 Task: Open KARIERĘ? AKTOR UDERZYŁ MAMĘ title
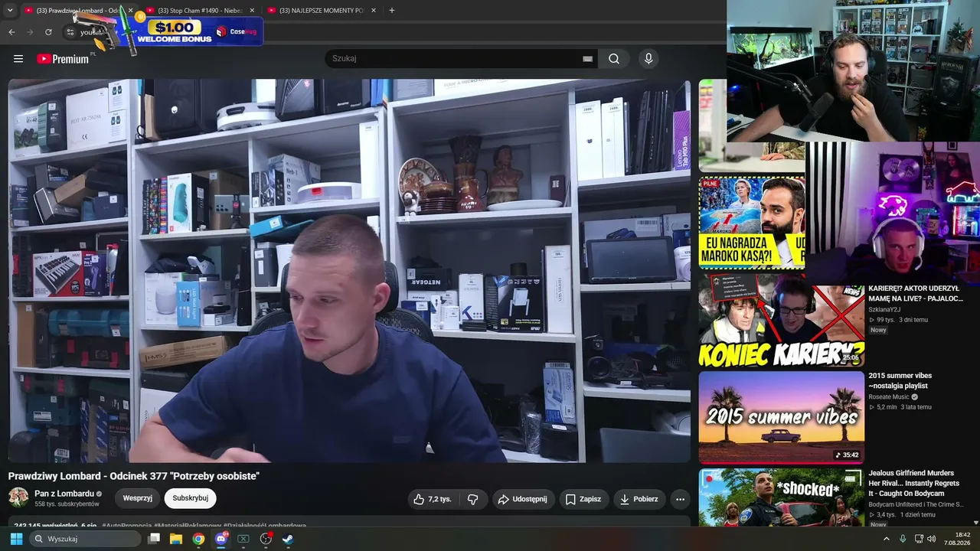tap(916, 294)
